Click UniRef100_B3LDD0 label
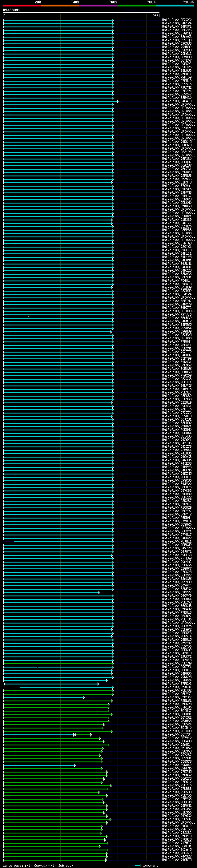 pyautogui.click(x=176, y=423)
